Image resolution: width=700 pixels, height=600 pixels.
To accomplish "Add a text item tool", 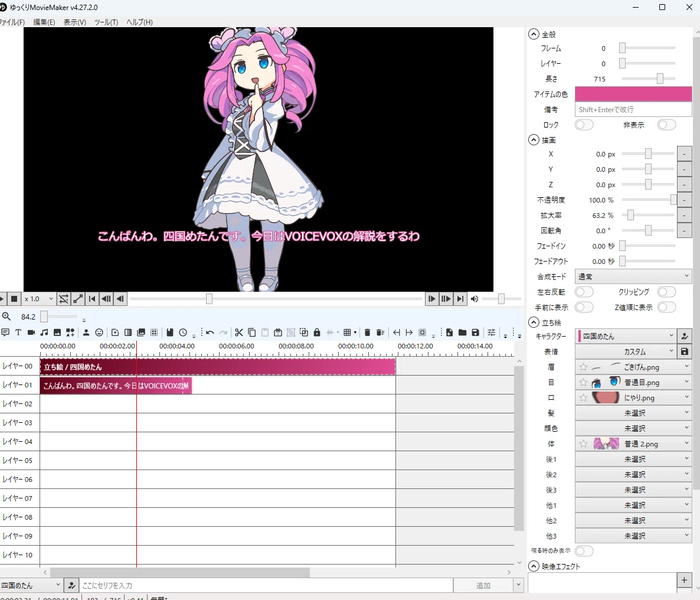I will point(18,332).
